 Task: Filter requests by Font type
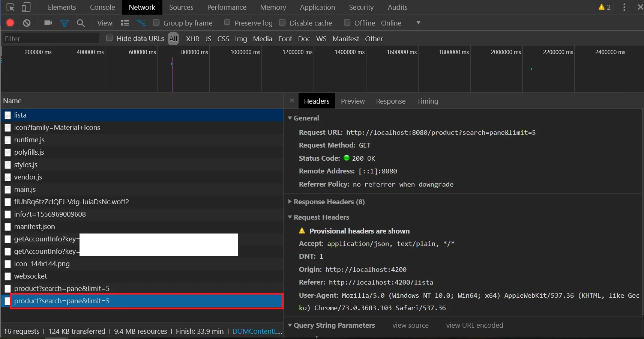point(285,39)
